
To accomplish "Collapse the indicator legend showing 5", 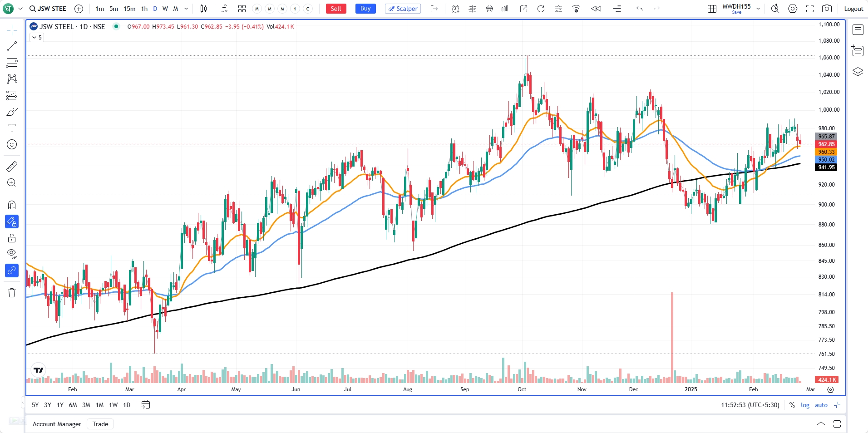I will tap(37, 38).
